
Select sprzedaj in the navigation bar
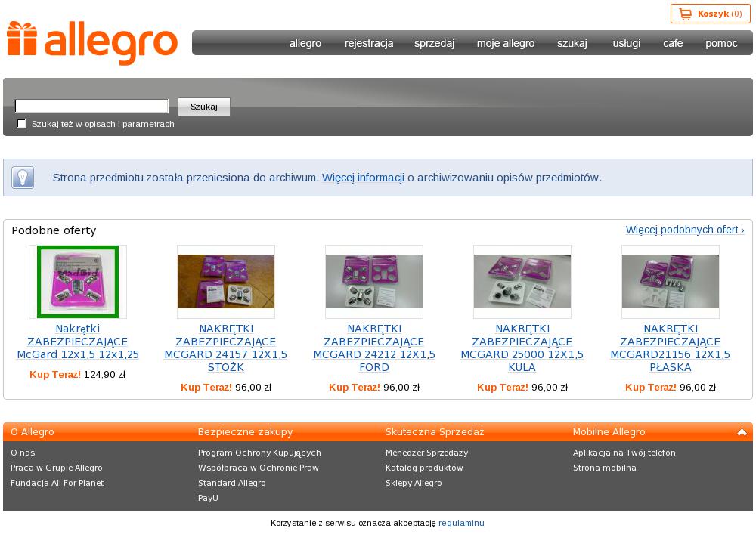434,43
